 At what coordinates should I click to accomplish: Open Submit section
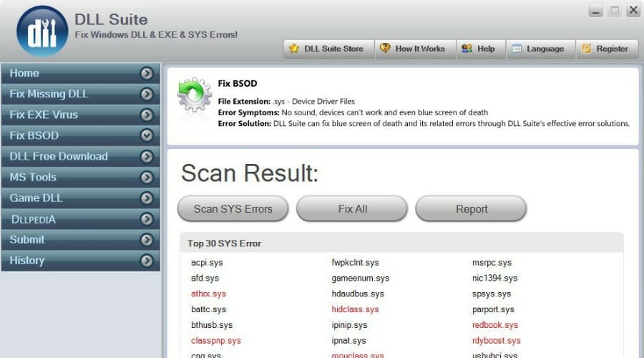[81, 240]
